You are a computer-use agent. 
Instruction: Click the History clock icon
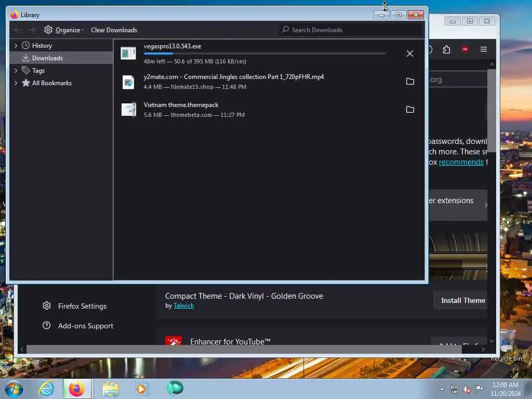26,46
